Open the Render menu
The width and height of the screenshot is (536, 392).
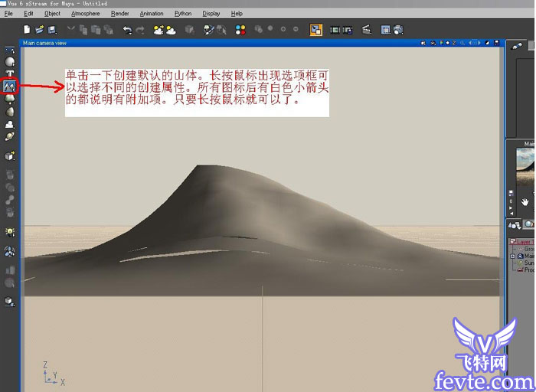point(120,13)
